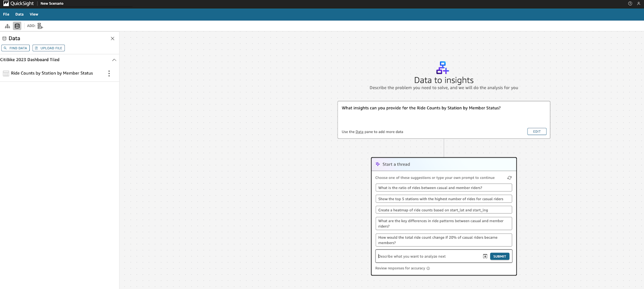Open the help icon in top bar
The height and width of the screenshot is (289, 644).
click(x=630, y=3)
